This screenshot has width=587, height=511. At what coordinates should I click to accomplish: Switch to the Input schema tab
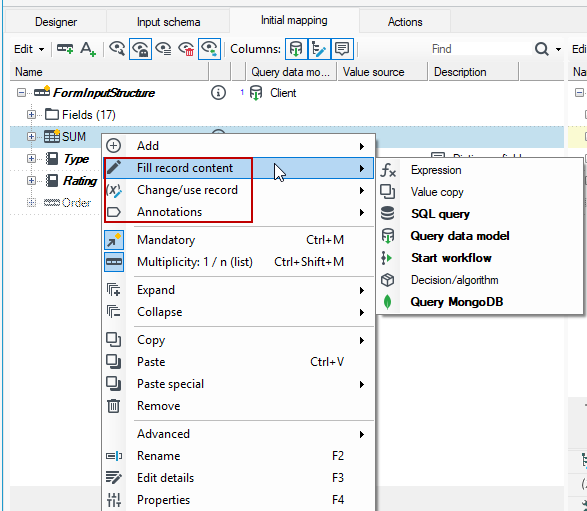coord(168,22)
